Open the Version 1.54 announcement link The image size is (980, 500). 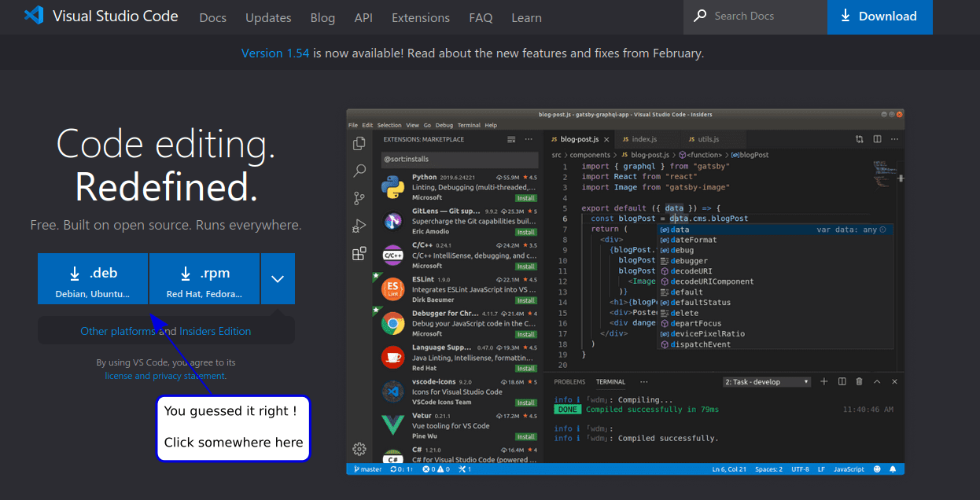coord(275,53)
